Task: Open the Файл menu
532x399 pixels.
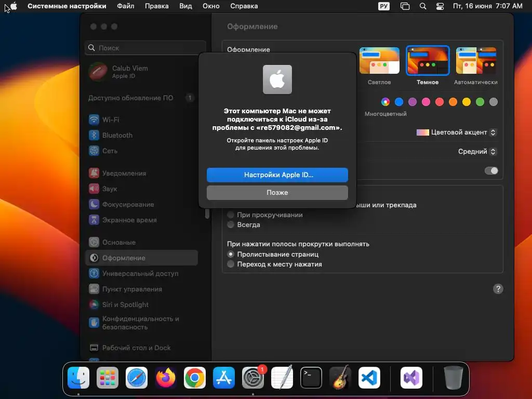Action: coord(126,6)
